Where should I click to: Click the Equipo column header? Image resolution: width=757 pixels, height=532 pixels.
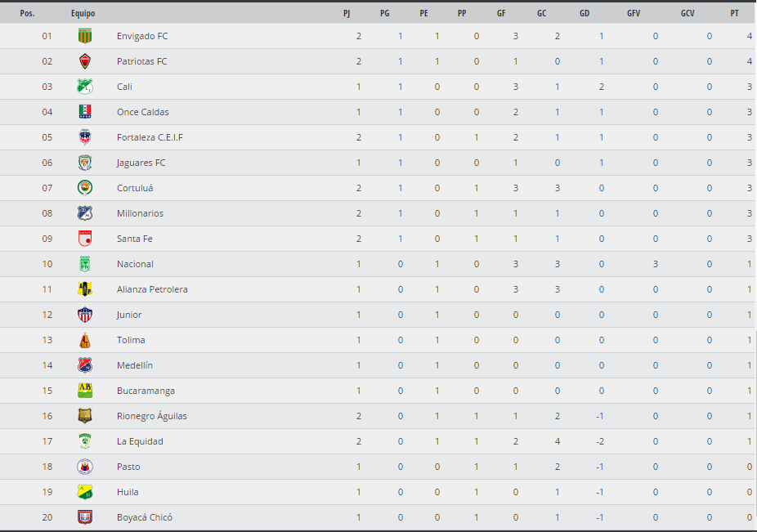[83, 13]
